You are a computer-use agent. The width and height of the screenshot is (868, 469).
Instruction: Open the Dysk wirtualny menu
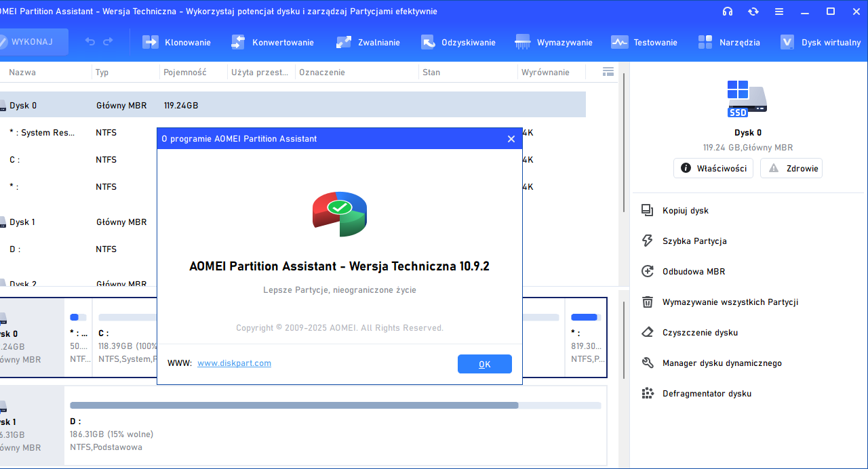[820, 42]
